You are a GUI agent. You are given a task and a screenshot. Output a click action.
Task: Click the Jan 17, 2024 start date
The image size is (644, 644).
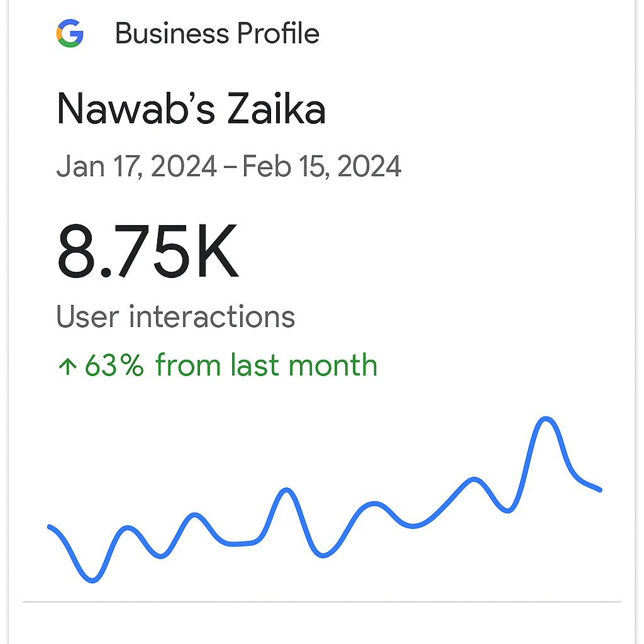pos(136,167)
